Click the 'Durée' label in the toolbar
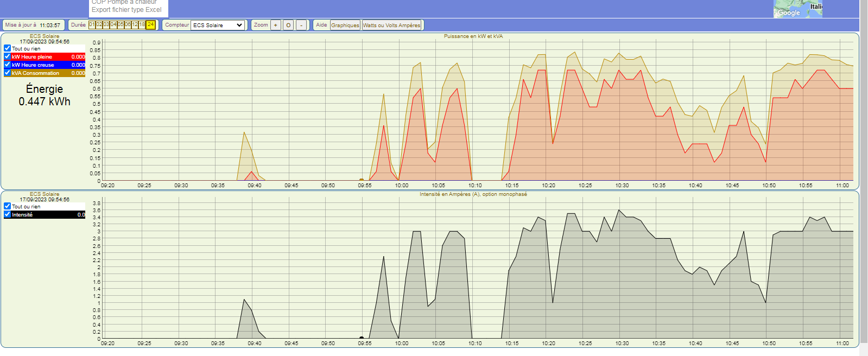This screenshot has width=868, height=356. coord(78,25)
